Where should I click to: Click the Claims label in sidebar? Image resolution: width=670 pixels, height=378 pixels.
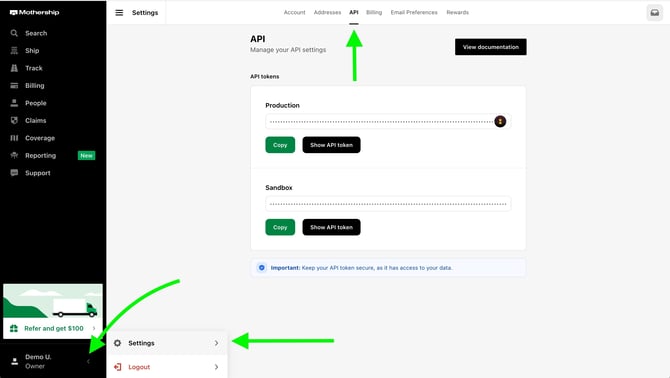pyautogui.click(x=35, y=120)
